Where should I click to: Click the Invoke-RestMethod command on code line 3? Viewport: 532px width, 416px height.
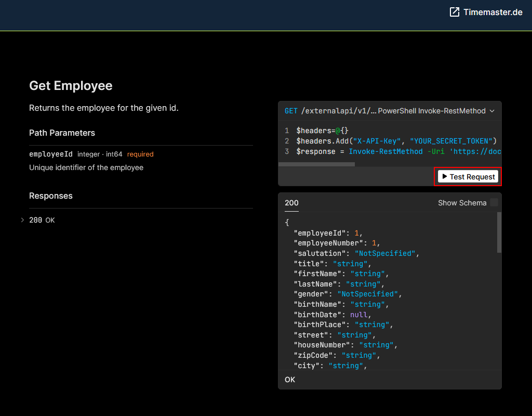(x=385, y=151)
